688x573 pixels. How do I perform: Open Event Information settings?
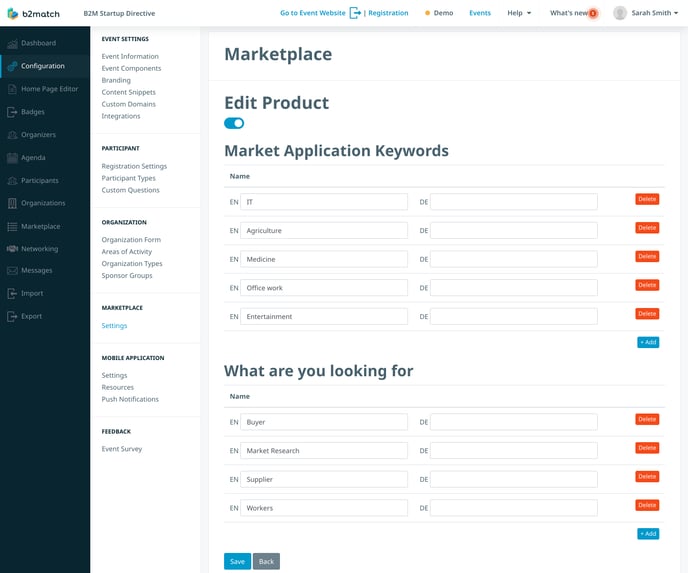130,56
